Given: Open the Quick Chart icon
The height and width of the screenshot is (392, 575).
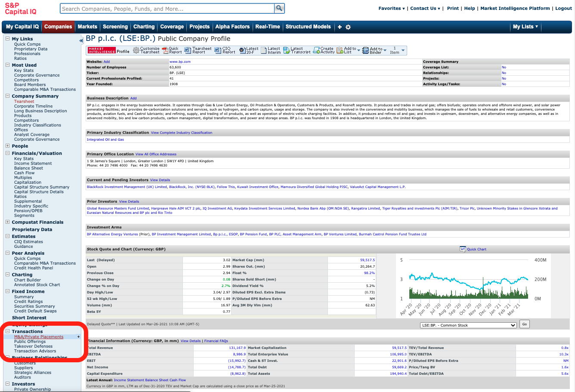Looking at the screenshot, I should (463, 249).
